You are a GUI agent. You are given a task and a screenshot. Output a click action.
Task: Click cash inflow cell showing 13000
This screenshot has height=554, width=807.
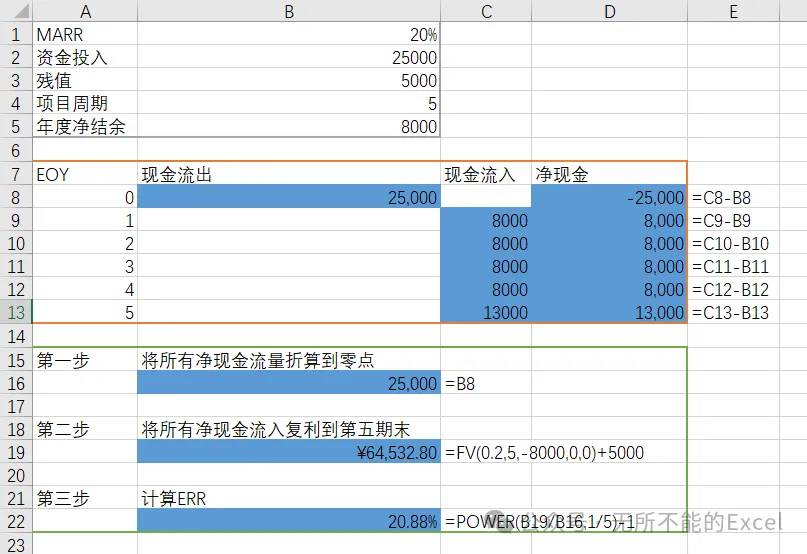[x=486, y=312]
